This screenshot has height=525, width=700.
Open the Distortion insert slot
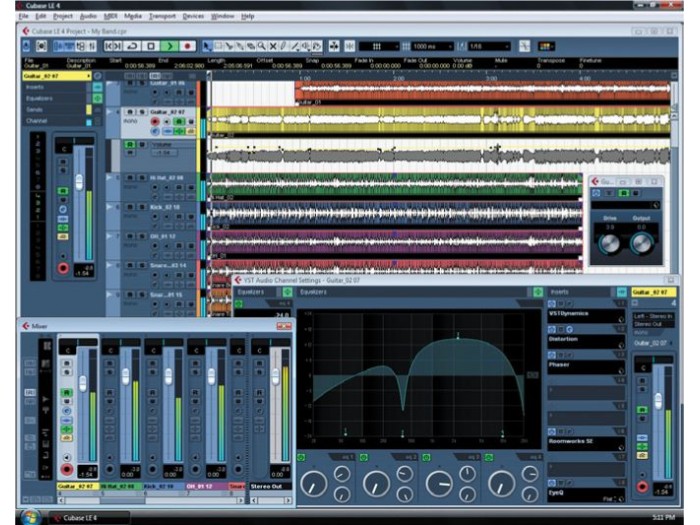click(x=586, y=342)
